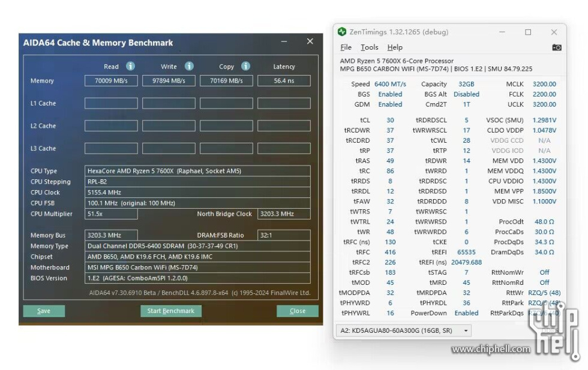Click Start Benchmark in AIDA64
The width and height of the screenshot is (588, 370).
[171, 311]
